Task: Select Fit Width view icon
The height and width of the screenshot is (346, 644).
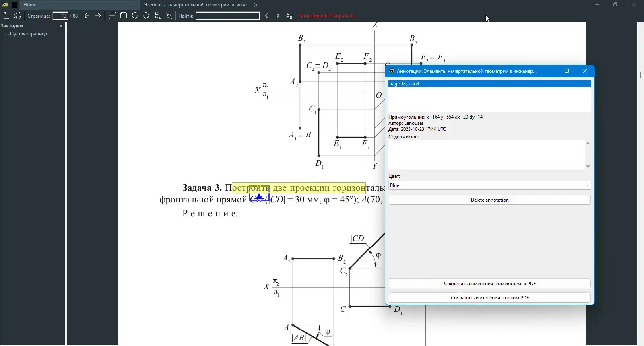Action: (112, 16)
